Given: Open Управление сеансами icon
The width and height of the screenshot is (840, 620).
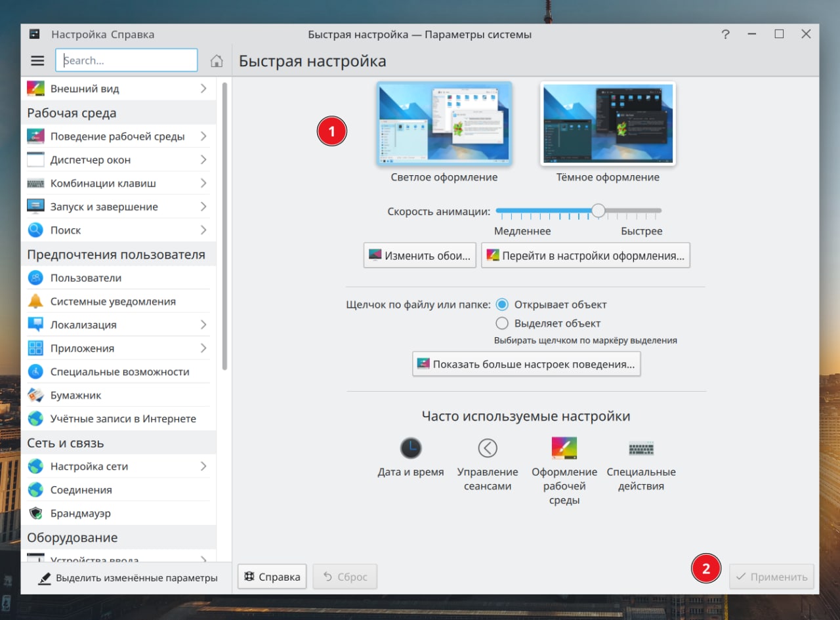Looking at the screenshot, I should pos(488,448).
